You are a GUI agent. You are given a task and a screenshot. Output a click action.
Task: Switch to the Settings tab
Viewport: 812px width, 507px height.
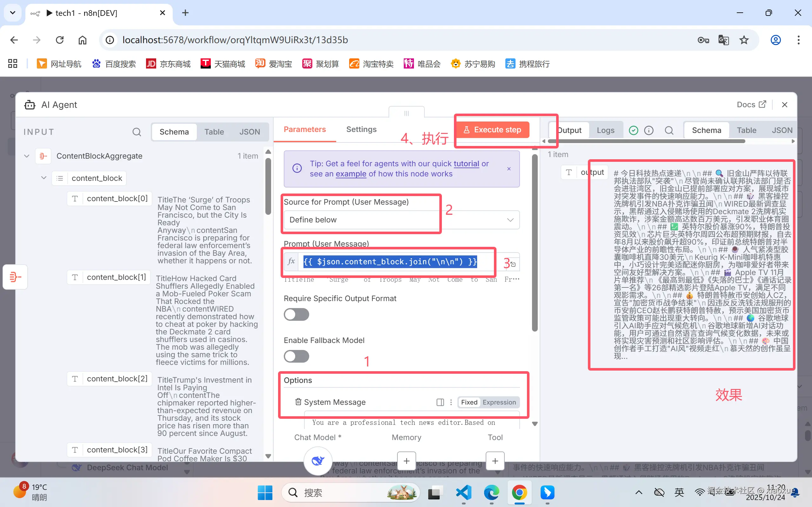(361, 129)
